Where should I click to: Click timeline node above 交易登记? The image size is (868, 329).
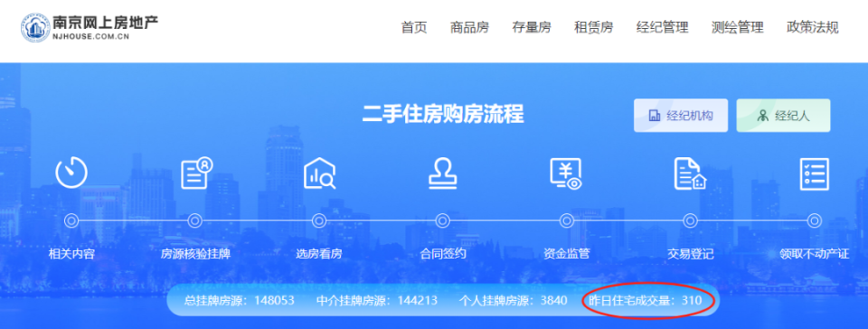(690, 221)
